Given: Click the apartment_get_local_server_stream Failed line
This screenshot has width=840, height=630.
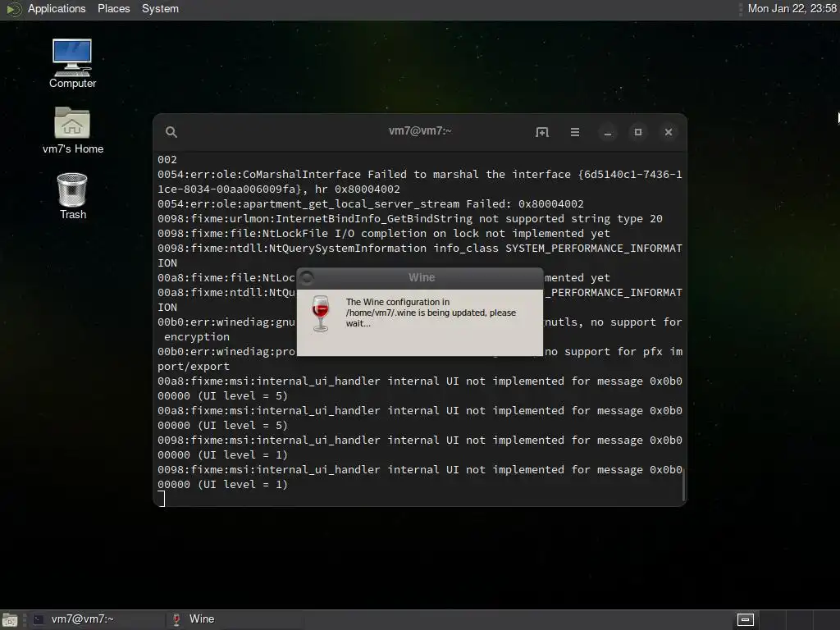Looking at the screenshot, I should [x=371, y=204].
